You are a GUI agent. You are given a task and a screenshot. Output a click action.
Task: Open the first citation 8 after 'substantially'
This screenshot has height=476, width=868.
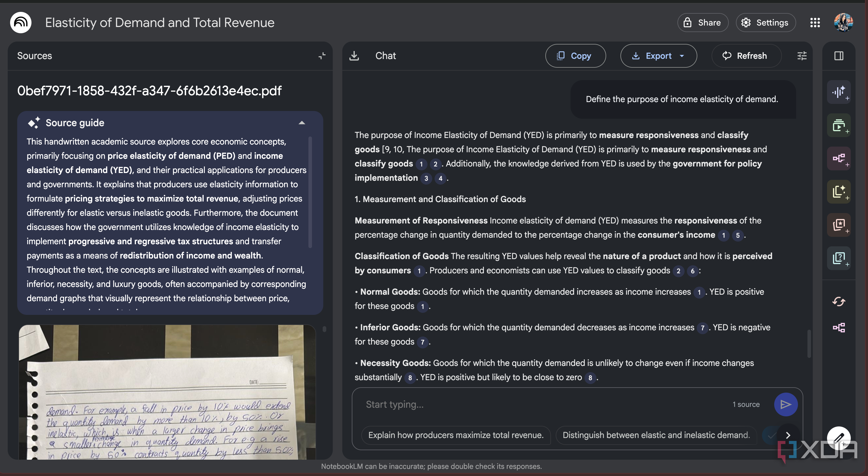410,378
